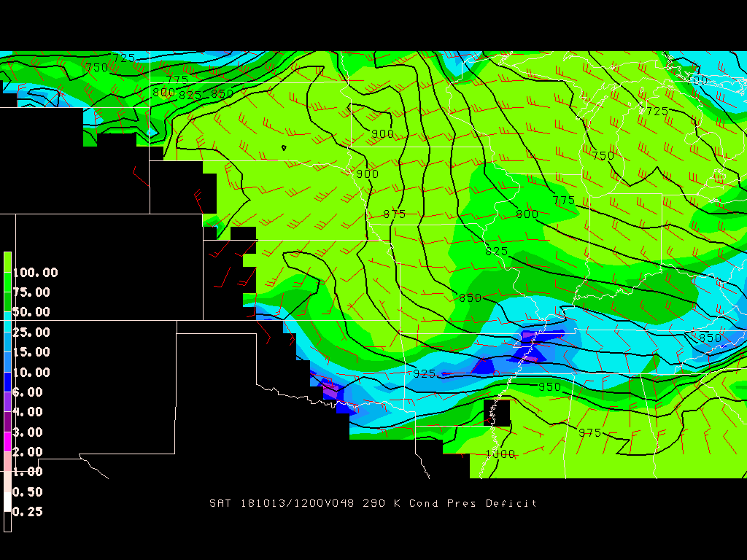This screenshot has width=747, height=560.
Task: Click the 1000 pressure contour label
Action: (500, 454)
